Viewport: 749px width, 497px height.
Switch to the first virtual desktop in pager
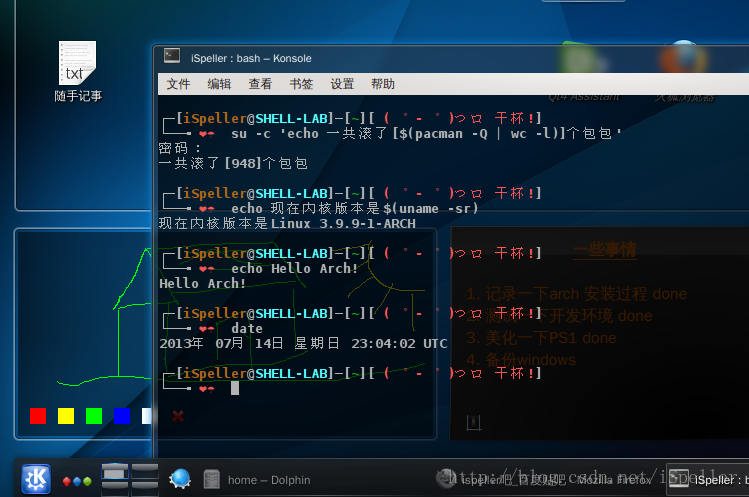tap(115, 471)
